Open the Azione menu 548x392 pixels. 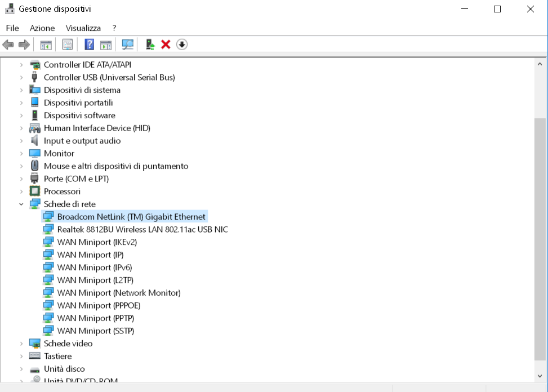pyautogui.click(x=42, y=28)
